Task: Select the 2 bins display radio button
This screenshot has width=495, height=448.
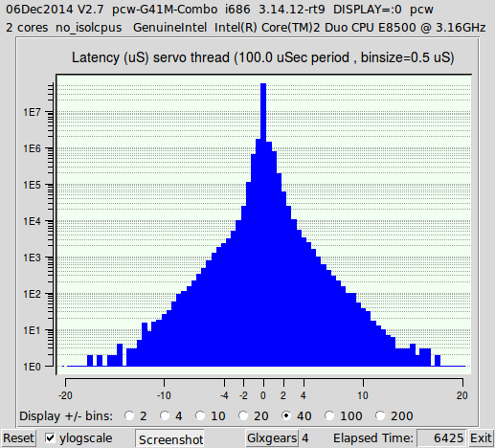Action: pos(129,415)
